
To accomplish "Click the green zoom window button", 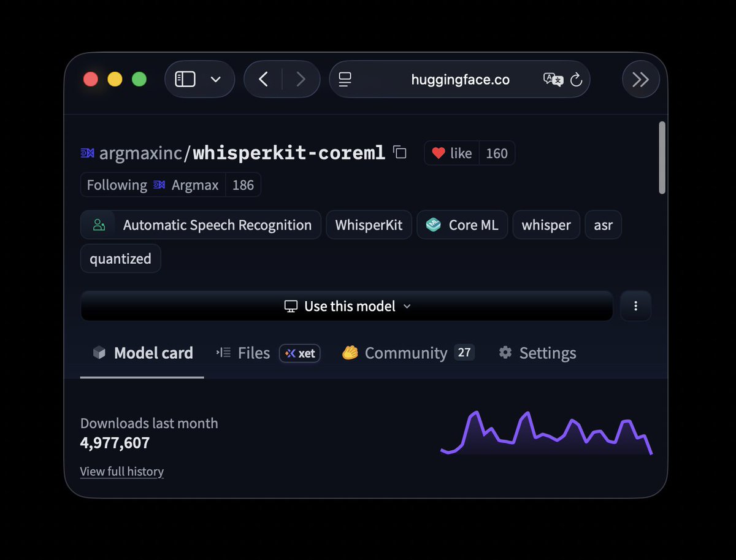I will (139, 79).
